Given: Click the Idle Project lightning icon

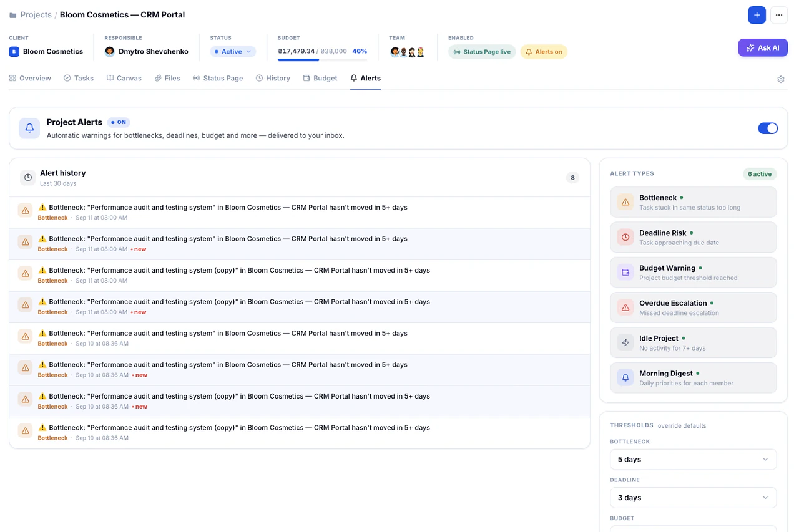Looking at the screenshot, I should pos(625,342).
